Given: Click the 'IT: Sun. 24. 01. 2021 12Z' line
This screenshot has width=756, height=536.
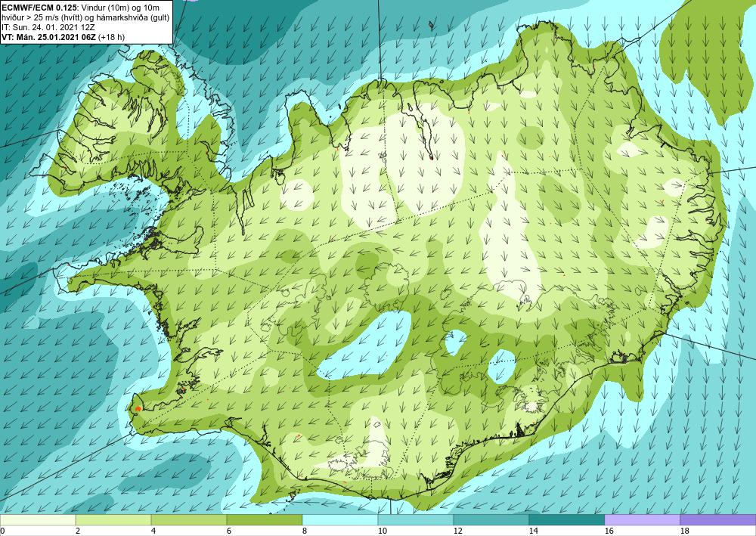Looking at the screenshot, I should (48, 27).
